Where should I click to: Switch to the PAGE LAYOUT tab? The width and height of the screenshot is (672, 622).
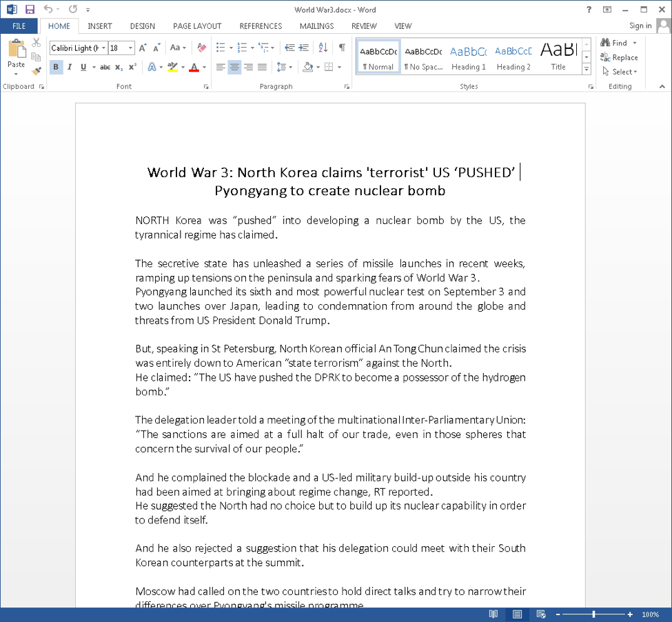click(x=197, y=26)
